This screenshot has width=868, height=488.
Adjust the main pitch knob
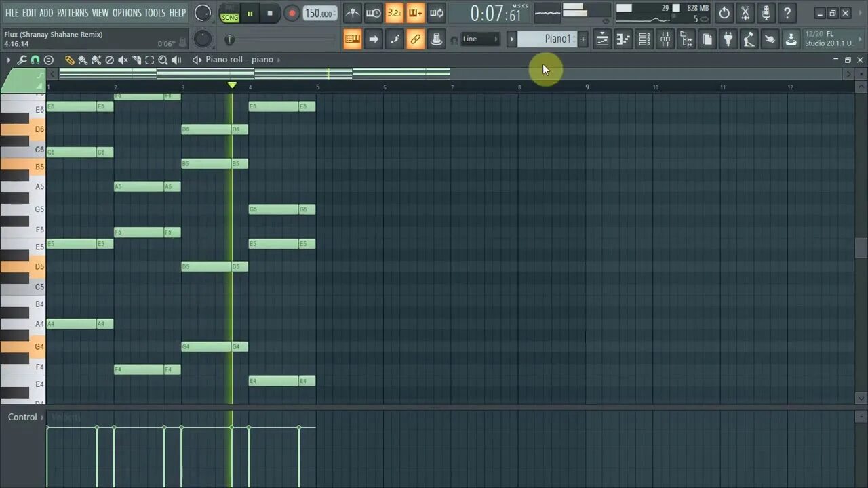(203, 39)
